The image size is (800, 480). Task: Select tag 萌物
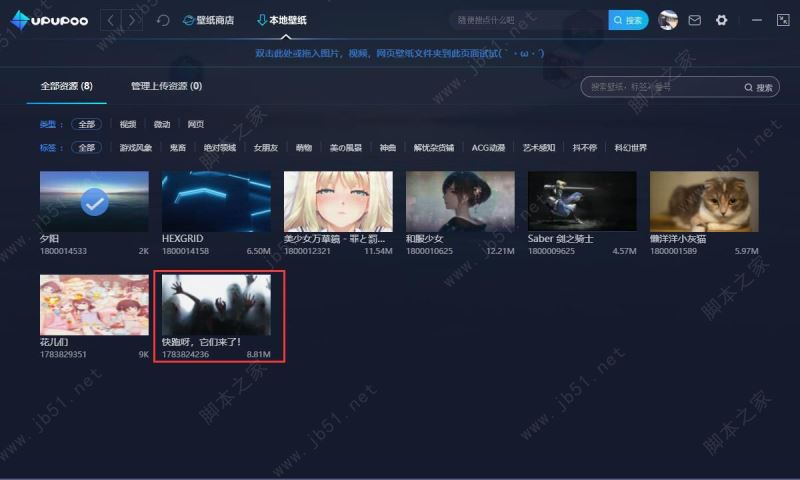point(304,147)
